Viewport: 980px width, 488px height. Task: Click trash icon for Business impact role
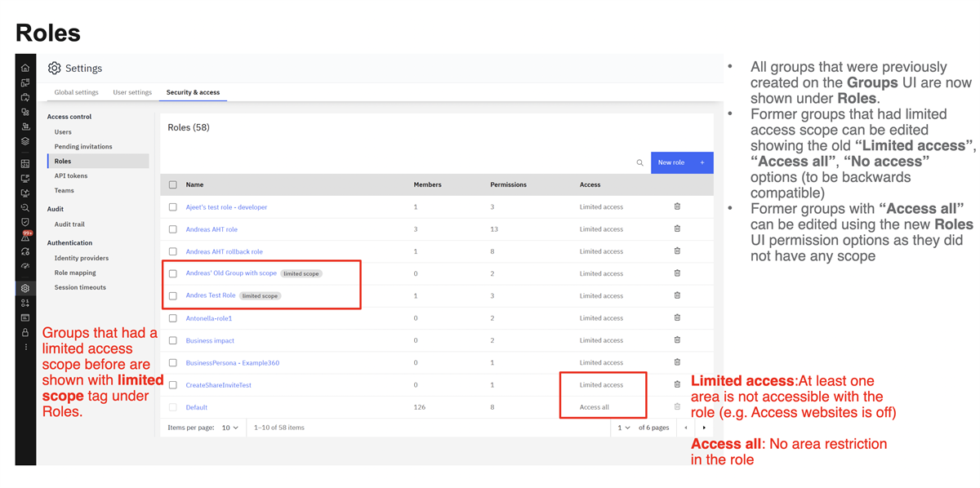tap(677, 340)
